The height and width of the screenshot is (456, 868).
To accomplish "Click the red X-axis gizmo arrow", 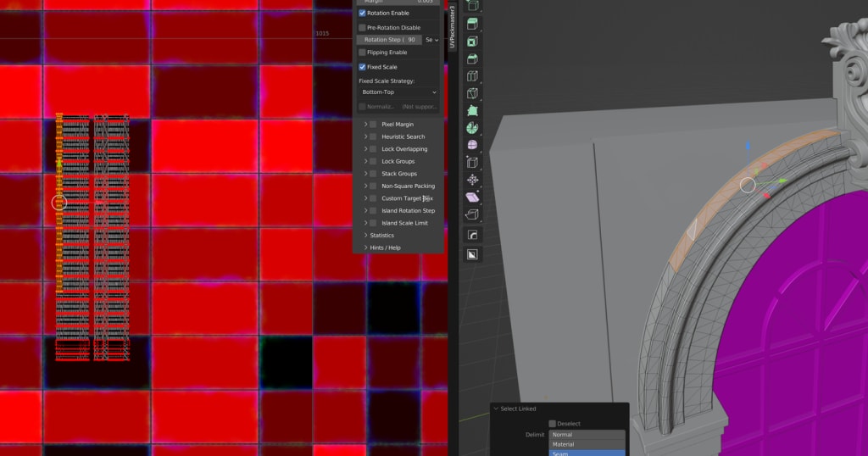I will [x=767, y=195].
